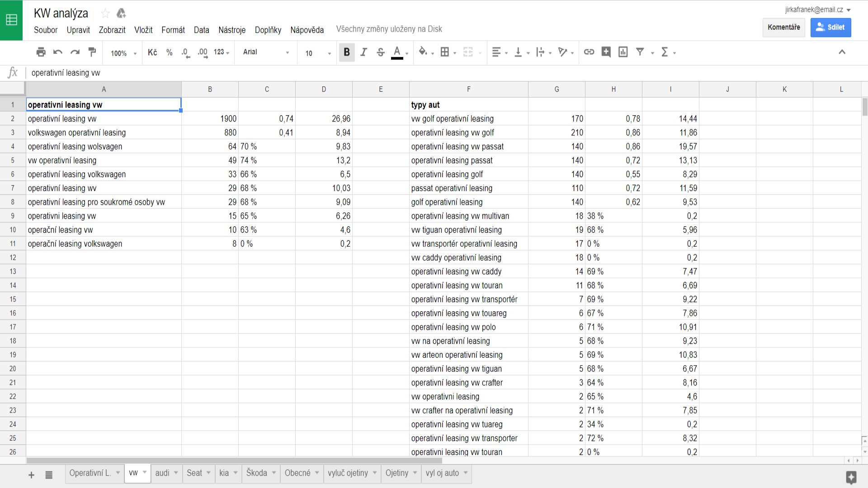Go to Sheets home via green icon
Screen dimensions: 868x488
[x=11, y=20]
